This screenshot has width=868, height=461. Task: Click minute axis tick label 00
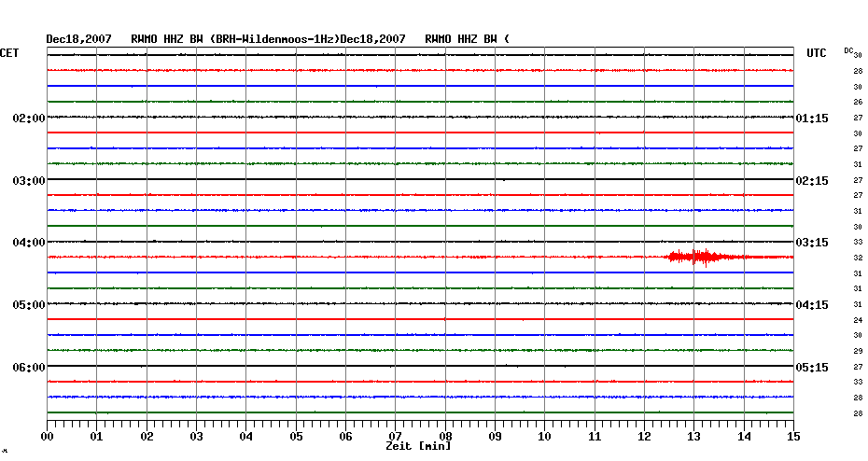coord(47,437)
